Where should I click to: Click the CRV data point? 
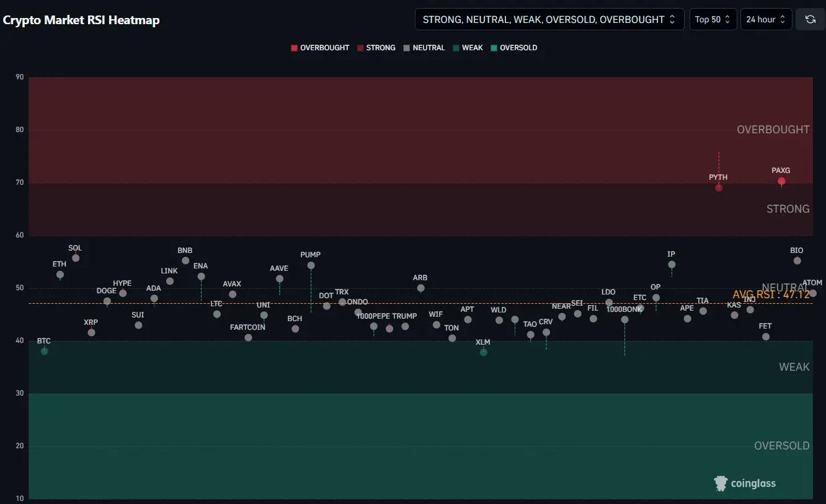click(546, 332)
